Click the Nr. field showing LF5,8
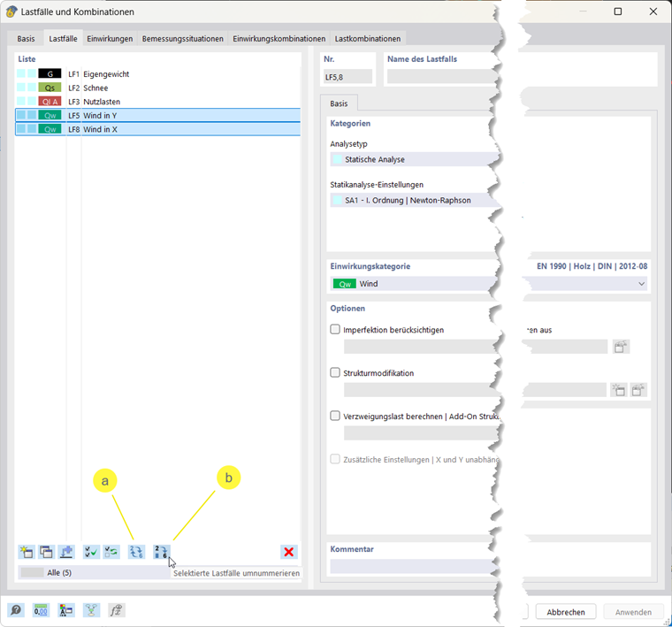Screen dimensions: 672x627 pos(347,77)
